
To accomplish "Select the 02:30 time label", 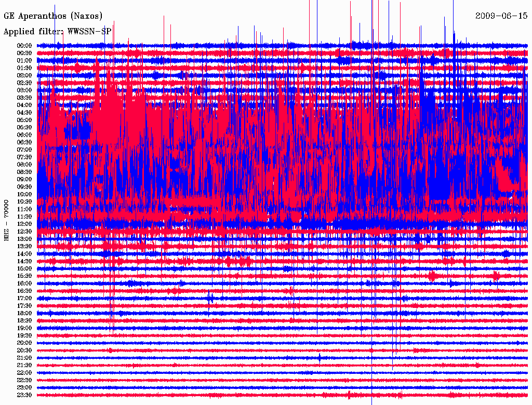I will click(24, 83).
